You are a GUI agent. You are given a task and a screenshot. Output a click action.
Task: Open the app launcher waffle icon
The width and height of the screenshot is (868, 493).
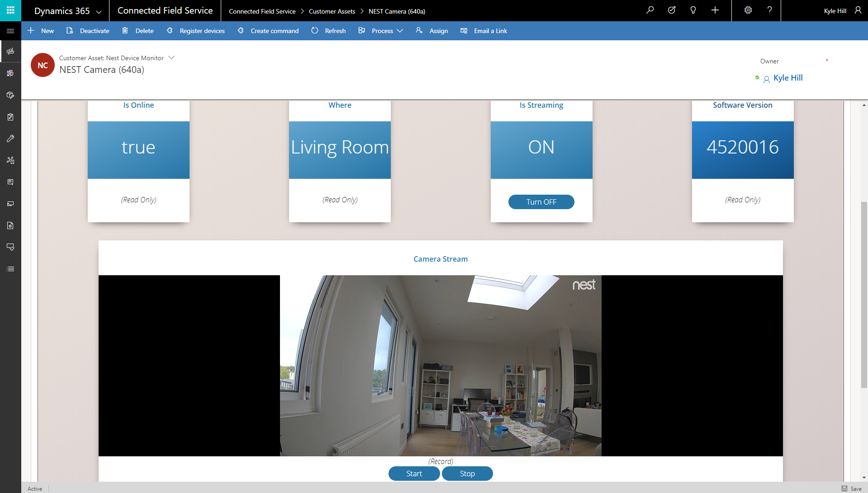tap(10, 10)
